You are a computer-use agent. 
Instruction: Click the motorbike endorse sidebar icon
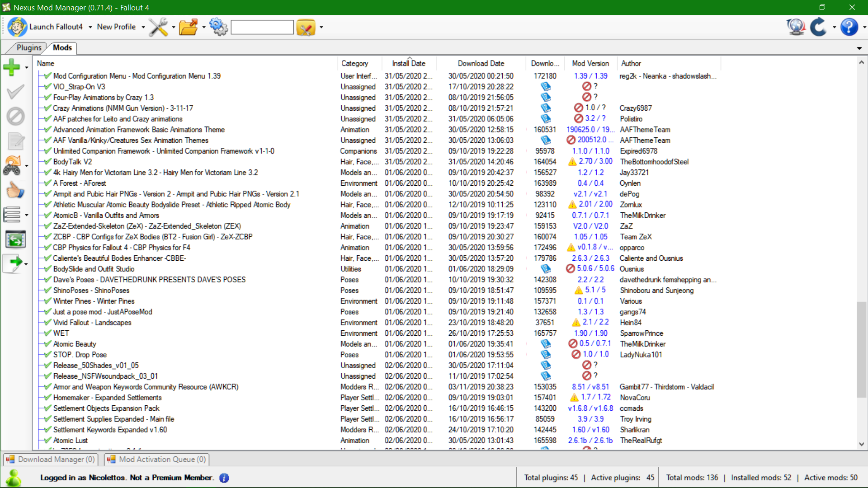[12, 166]
